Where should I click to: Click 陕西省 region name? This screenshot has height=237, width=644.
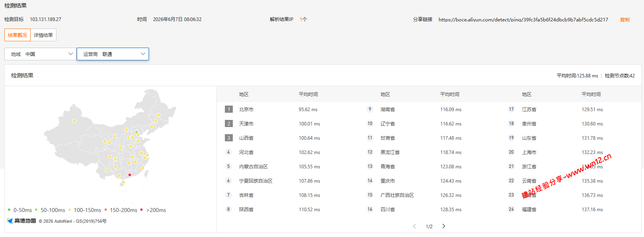click(x=246, y=210)
